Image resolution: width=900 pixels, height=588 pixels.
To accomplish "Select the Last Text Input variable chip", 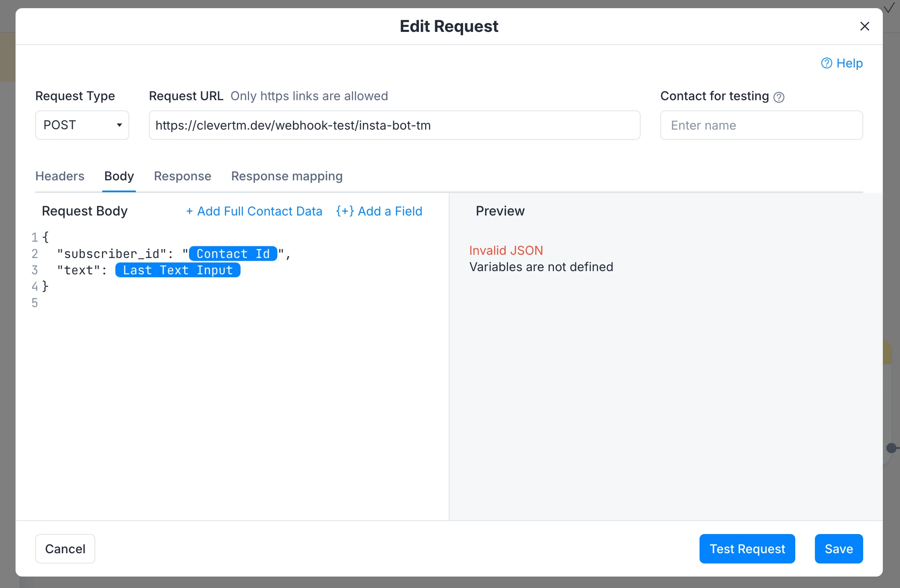I will coord(178,270).
